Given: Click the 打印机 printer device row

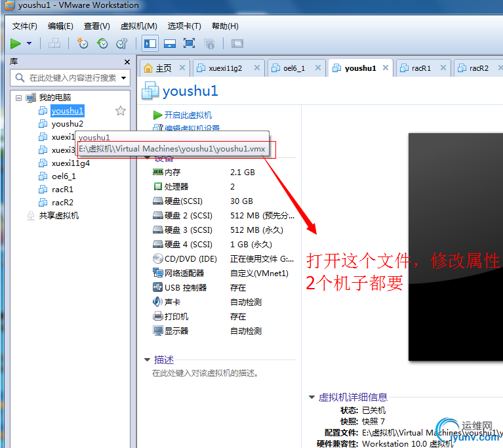Looking at the screenshot, I should pyautogui.click(x=223, y=317).
